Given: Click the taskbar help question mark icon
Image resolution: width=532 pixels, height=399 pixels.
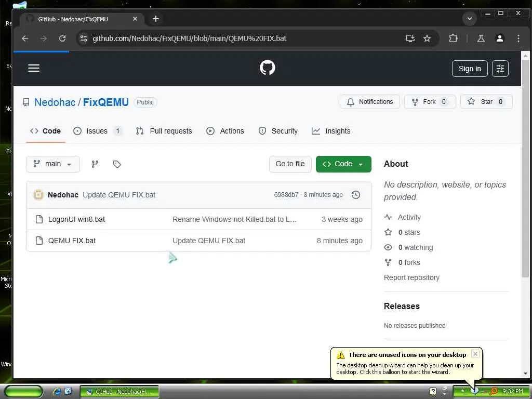Looking at the screenshot, I should pyautogui.click(x=433, y=391).
